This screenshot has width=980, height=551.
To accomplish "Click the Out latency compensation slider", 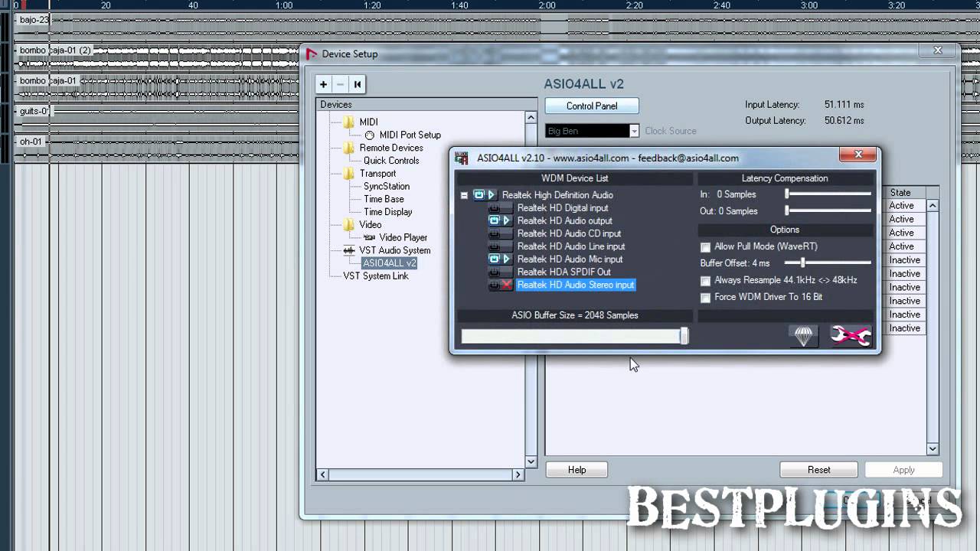I will pyautogui.click(x=828, y=211).
